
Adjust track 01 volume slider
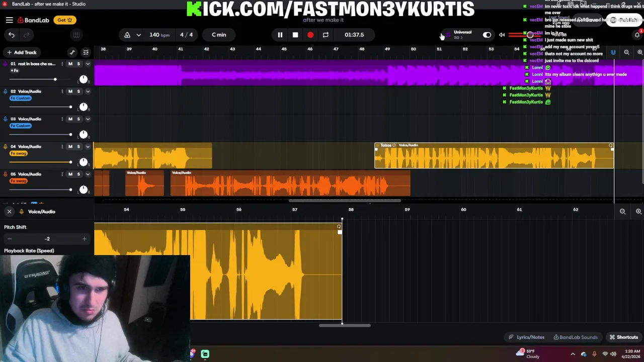pyautogui.click(x=40, y=79)
